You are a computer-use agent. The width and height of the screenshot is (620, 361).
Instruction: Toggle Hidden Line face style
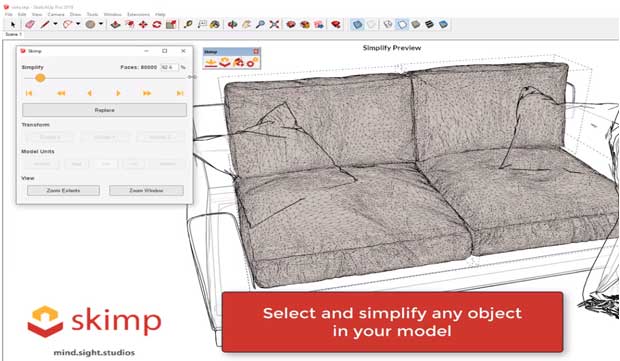402,25
